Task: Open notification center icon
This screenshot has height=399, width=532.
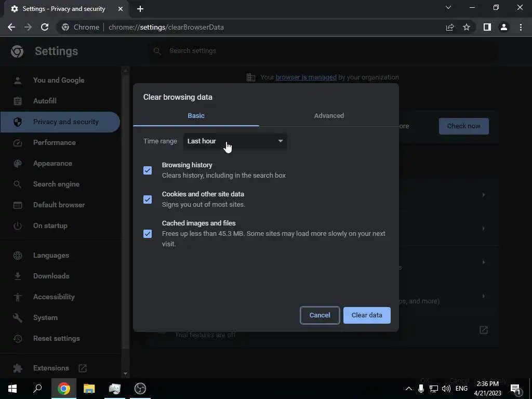Action: (515, 389)
